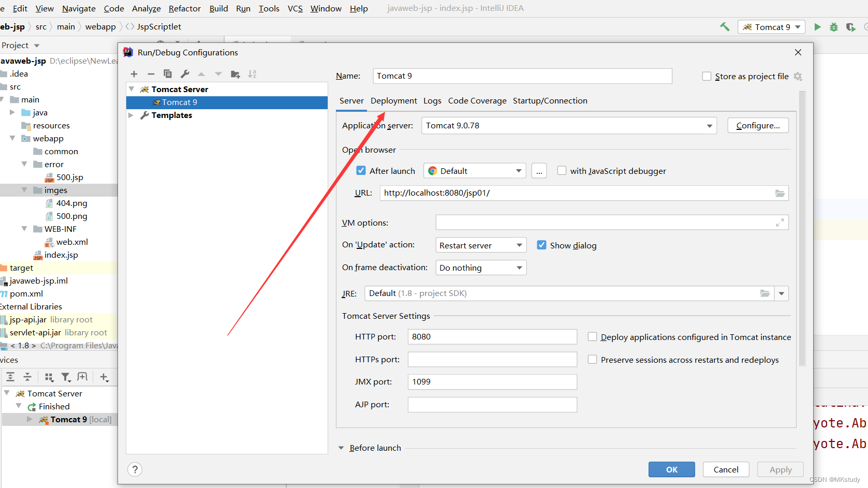Screen dimensions: 868x488
Task: Open help with question mark button
Action: click(135, 469)
